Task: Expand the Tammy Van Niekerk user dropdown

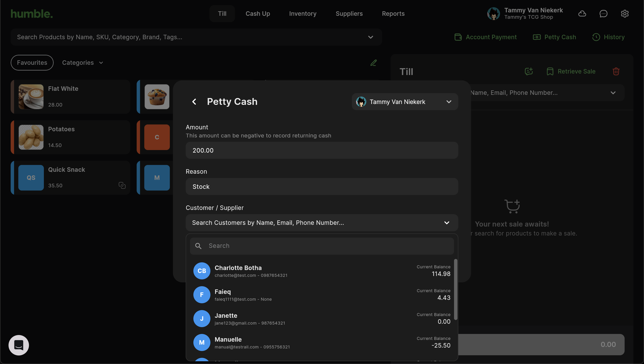Action: [x=405, y=102]
